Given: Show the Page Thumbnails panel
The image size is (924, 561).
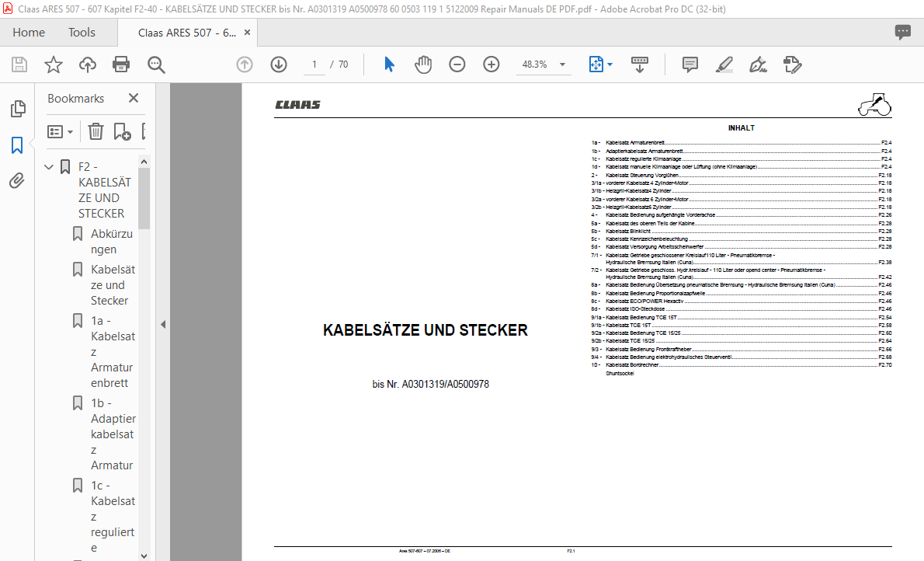Looking at the screenshot, I should 18,109.
